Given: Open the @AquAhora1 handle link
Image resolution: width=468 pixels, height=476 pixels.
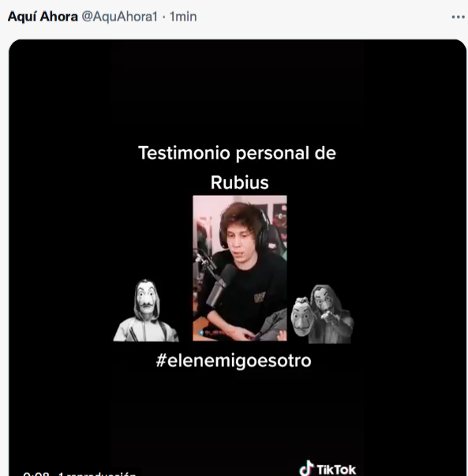Looking at the screenshot, I should pos(120,17).
